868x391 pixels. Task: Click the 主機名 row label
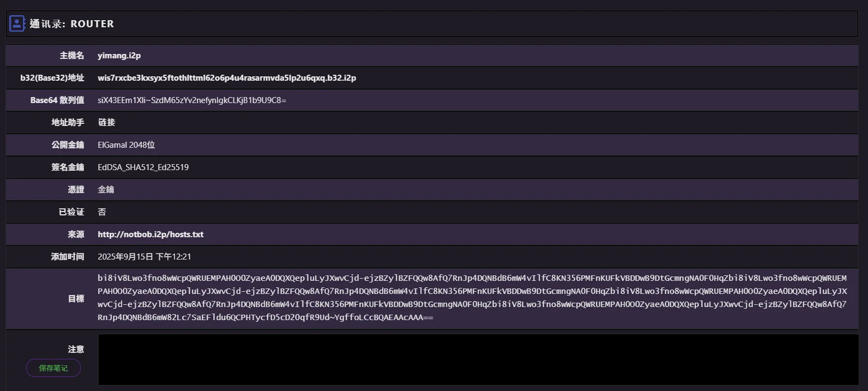[72, 56]
